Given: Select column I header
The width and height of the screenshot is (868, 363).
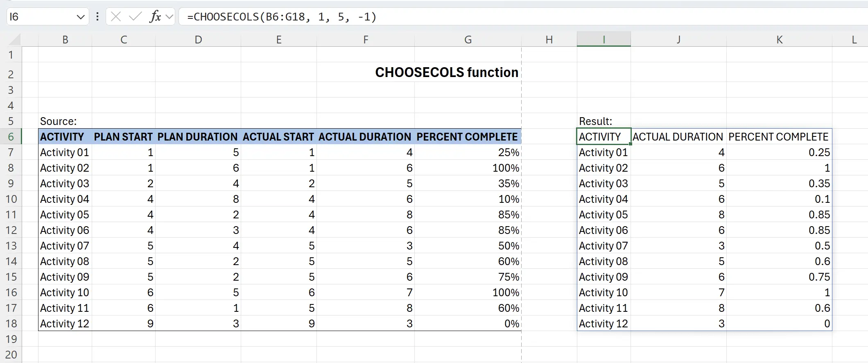Looking at the screenshot, I should [x=604, y=40].
